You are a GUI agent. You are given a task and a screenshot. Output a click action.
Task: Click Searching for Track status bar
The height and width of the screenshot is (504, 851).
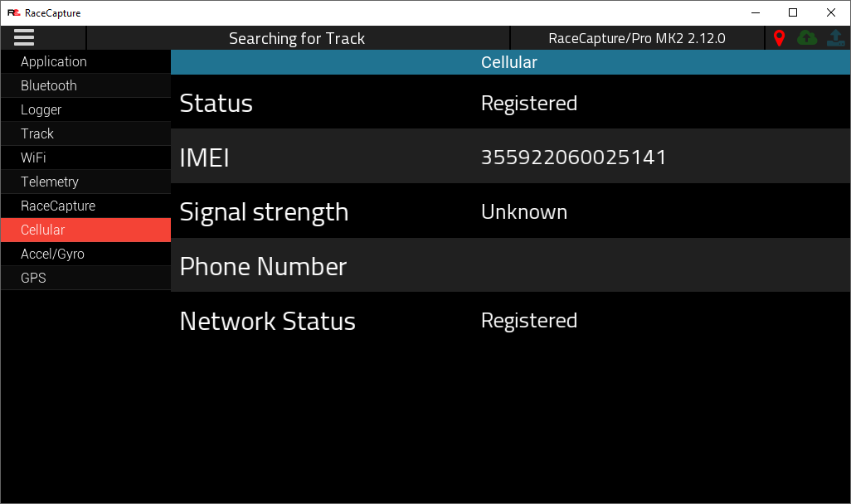click(x=297, y=38)
